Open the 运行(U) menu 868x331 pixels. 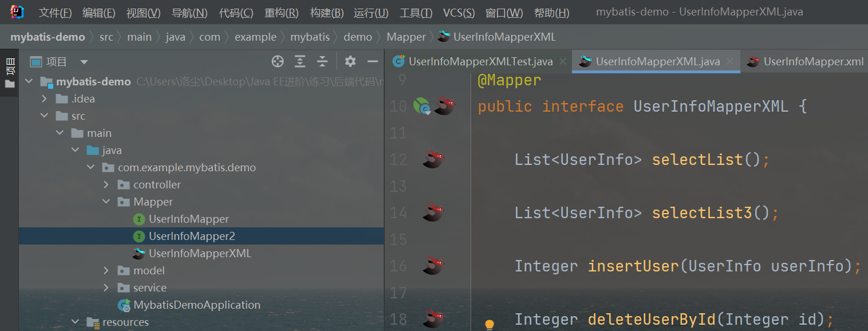pyautogui.click(x=371, y=13)
